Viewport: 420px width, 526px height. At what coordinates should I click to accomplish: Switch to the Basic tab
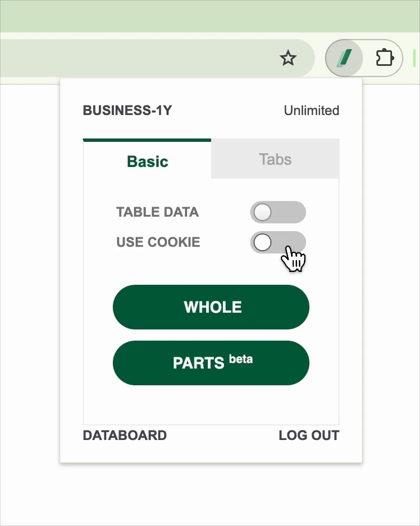tap(147, 161)
